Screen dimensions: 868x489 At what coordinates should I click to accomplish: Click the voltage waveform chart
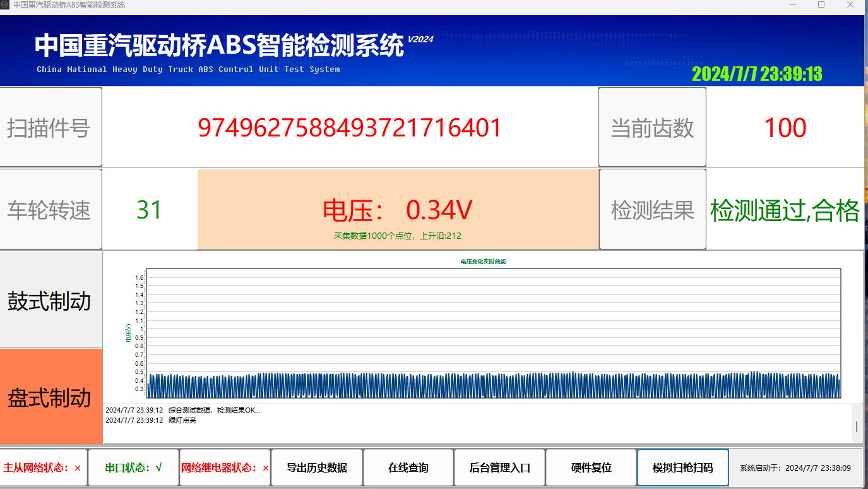494,333
